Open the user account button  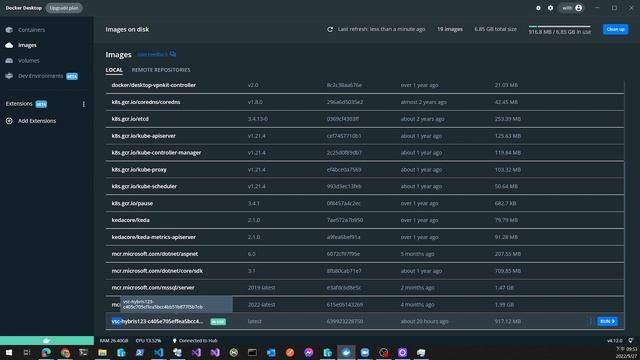coord(571,8)
